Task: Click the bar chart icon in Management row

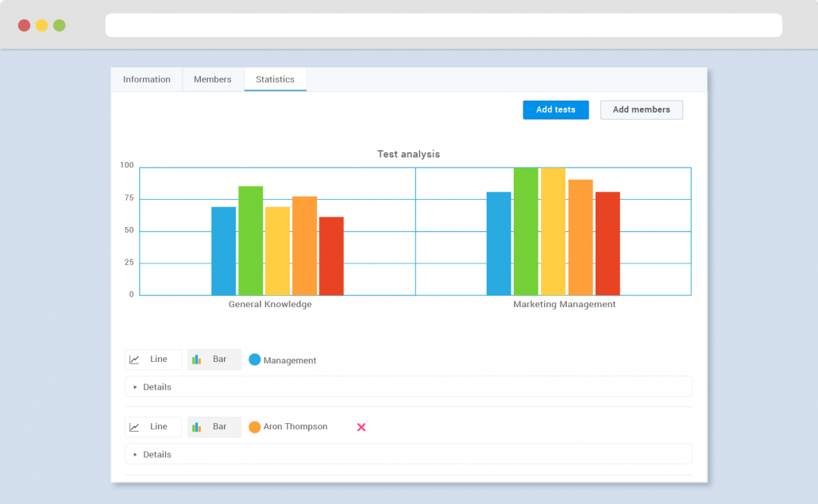Action: coord(196,360)
